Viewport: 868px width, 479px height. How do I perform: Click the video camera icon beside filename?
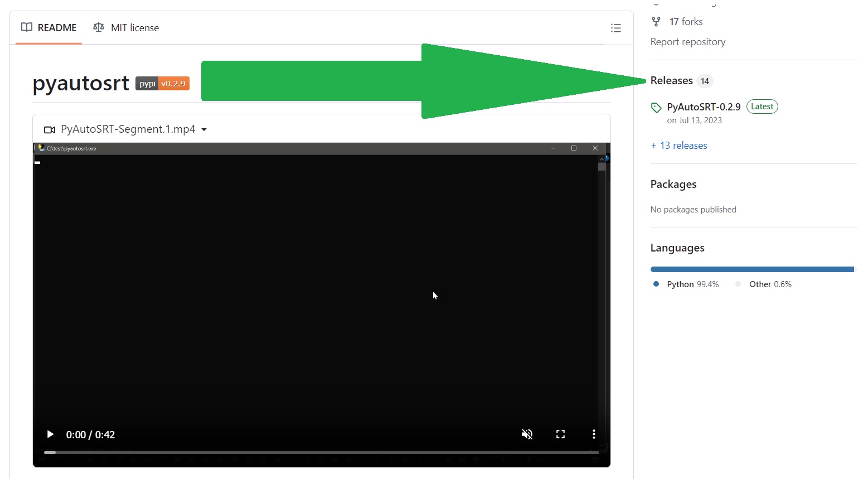click(50, 129)
